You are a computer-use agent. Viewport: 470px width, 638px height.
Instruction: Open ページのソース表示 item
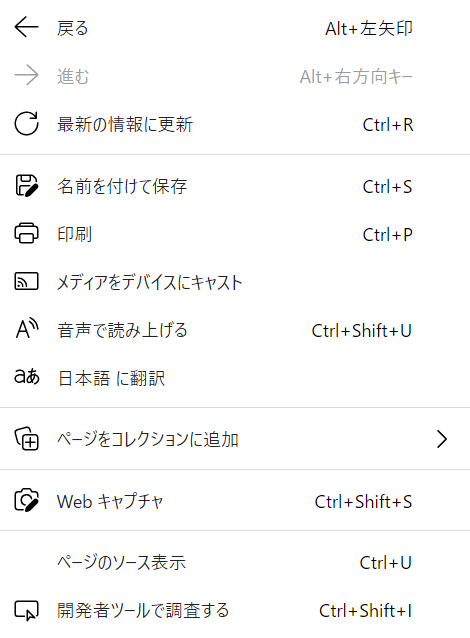coord(235,562)
